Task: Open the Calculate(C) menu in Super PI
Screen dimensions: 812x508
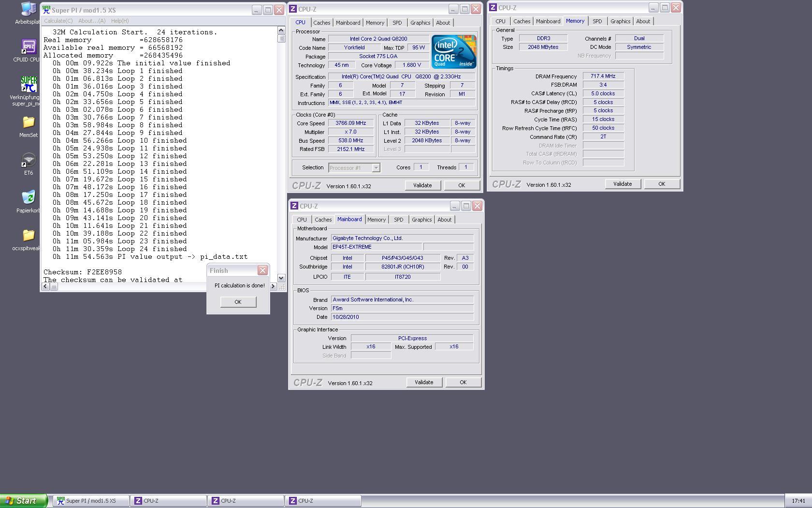Action: (58, 21)
